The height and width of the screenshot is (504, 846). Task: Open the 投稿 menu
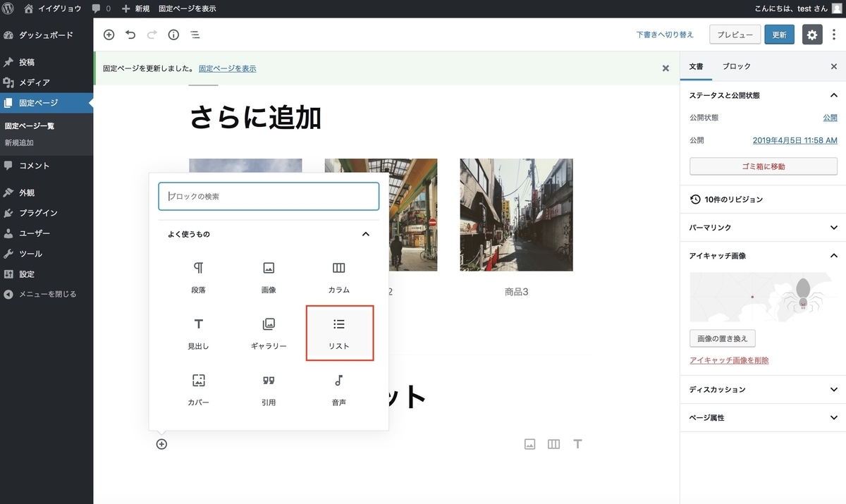click(47, 62)
